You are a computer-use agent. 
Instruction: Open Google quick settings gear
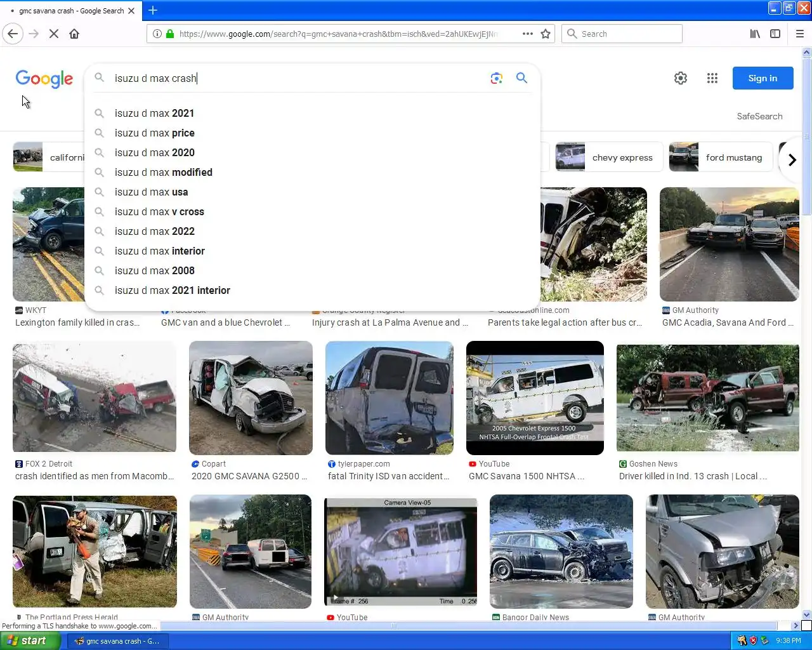click(x=681, y=78)
